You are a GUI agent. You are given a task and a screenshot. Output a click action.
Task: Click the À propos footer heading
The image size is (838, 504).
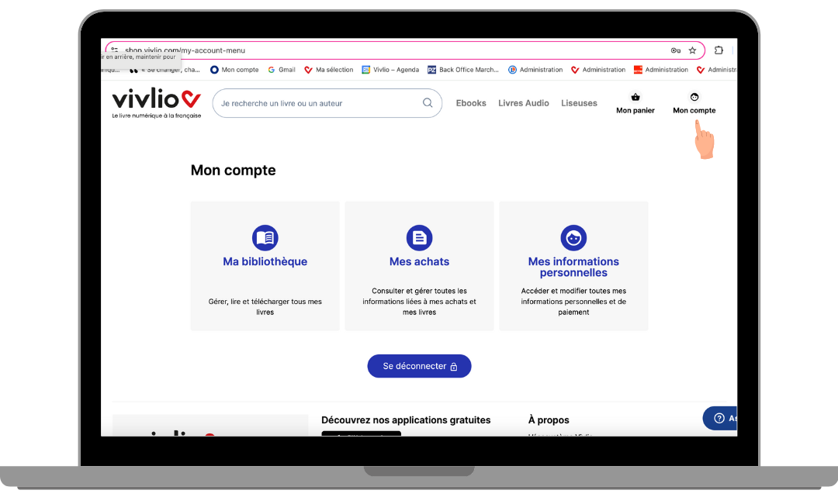pos(549,419)
